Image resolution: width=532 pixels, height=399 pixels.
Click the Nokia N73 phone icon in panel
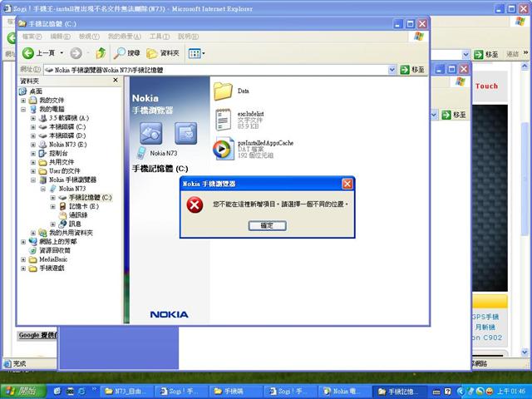[140, 153]
